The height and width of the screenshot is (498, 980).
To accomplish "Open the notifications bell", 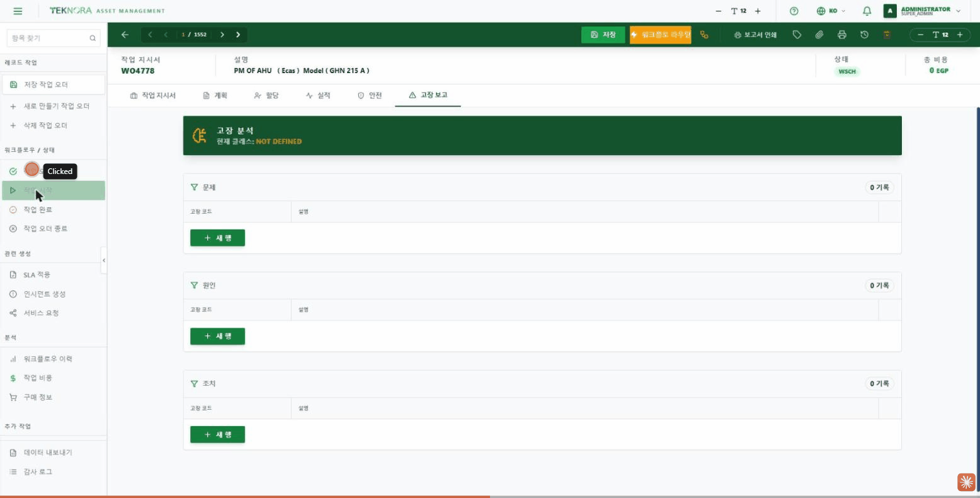I will click(x=867, y=11).
